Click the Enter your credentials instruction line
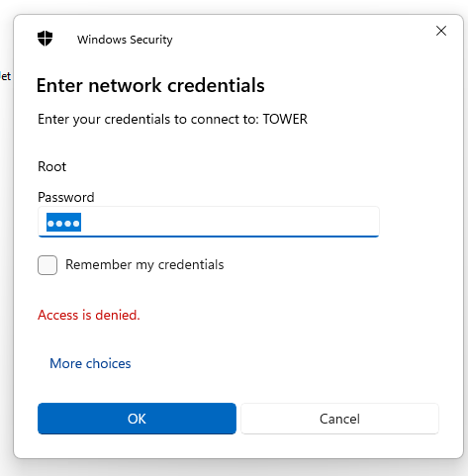Image resolution: width=468 pixels, height=476 pixels. (172, 120)
